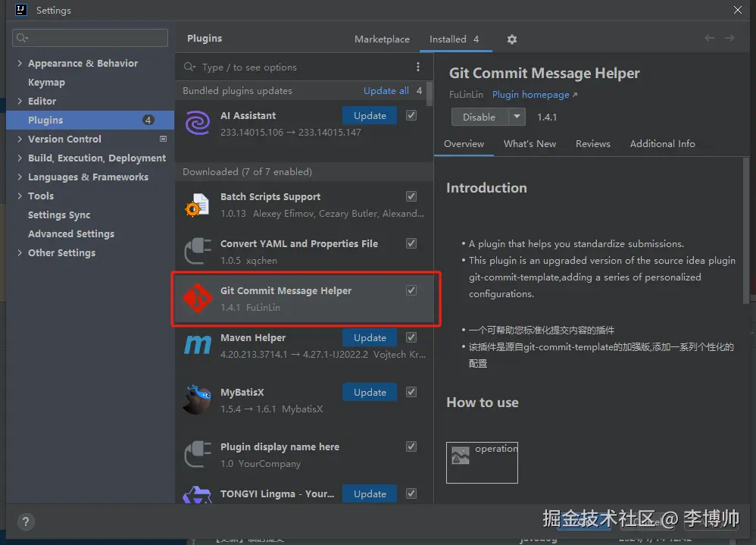Screen dimensions: 756x545
Task: Click the Version Control project-level marker icon
Action: click(x=164, y=139)
